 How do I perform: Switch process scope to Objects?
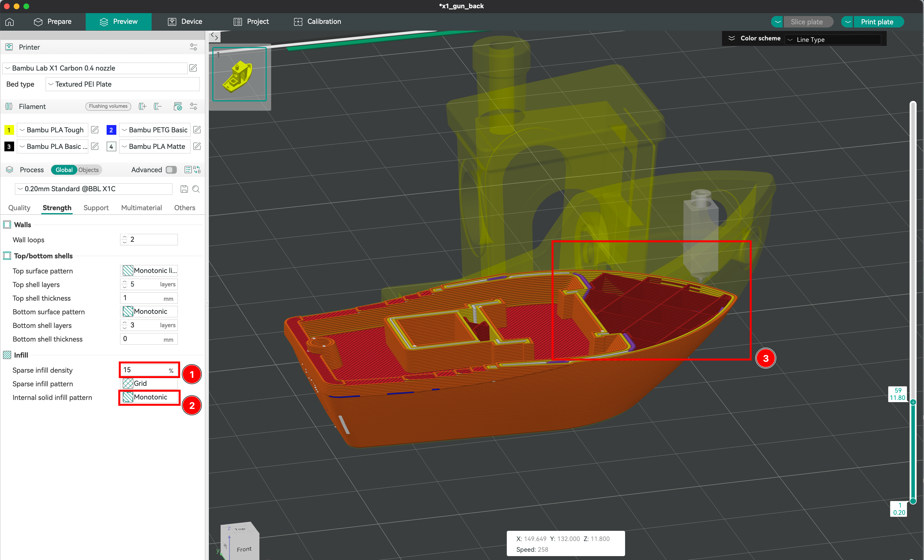[x=89, y=170]
